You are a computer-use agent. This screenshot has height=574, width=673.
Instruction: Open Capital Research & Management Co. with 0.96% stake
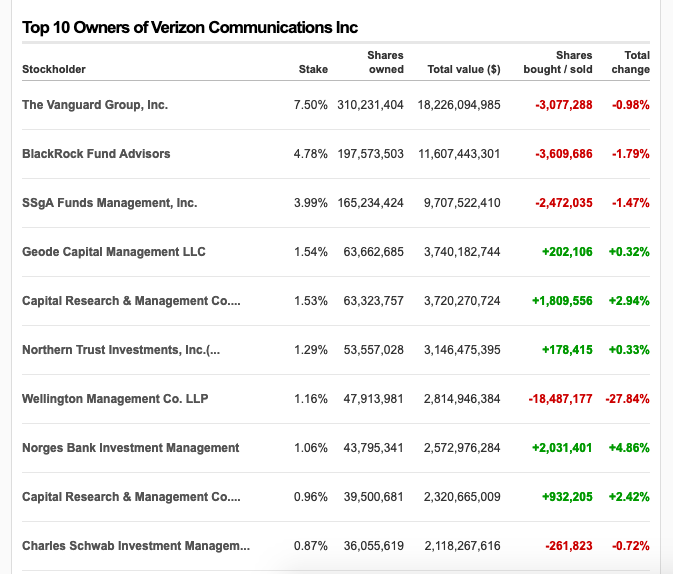pos(131,497)
